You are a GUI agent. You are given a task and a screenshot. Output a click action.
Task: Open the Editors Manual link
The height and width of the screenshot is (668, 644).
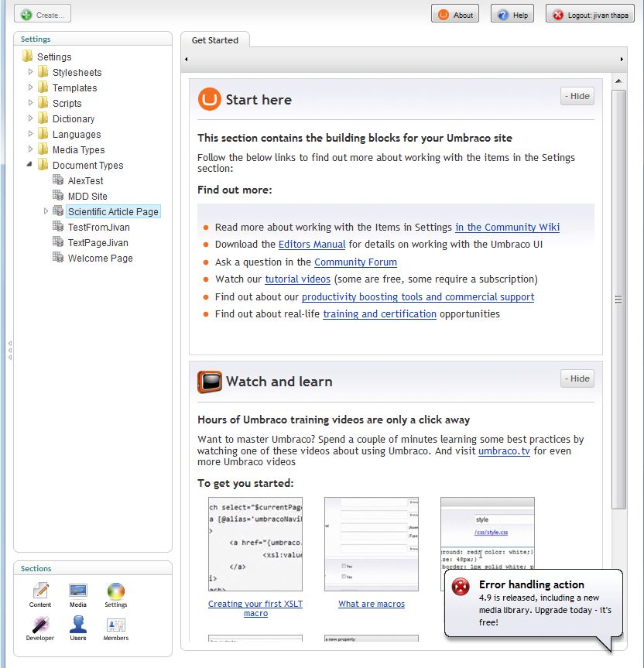coord(312,244)
